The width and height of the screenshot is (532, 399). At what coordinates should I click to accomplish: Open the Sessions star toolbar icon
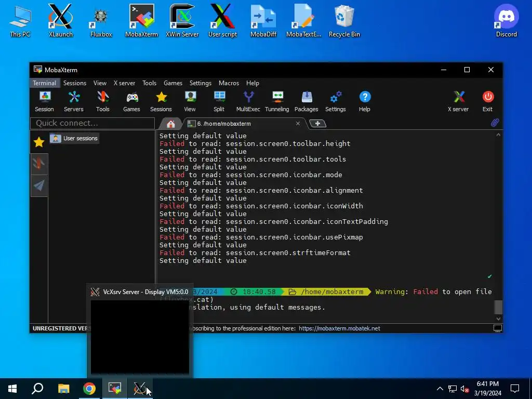[161, 101]
